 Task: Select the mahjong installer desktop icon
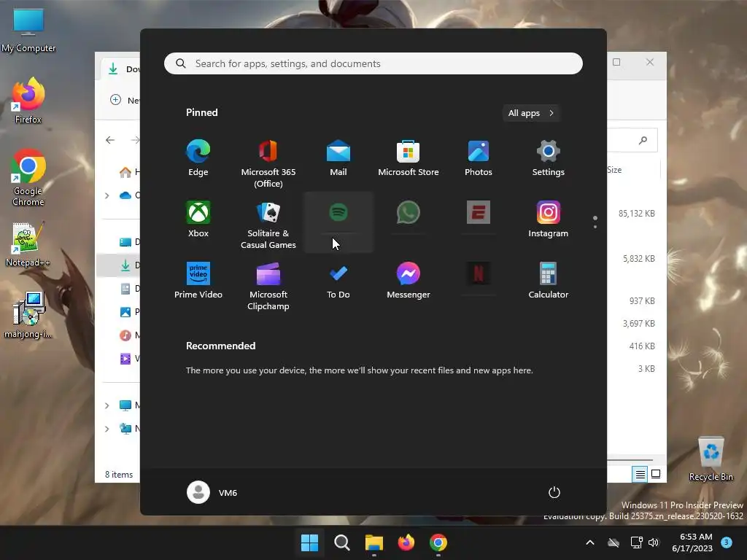28,315
